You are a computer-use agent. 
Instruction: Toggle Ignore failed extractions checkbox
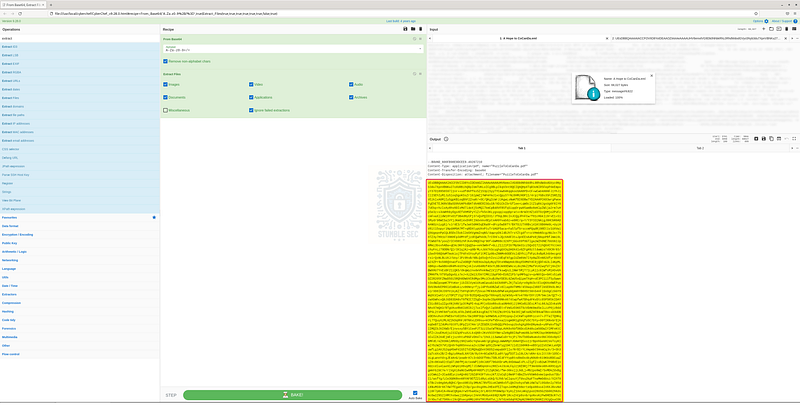(x=251, y=110)
